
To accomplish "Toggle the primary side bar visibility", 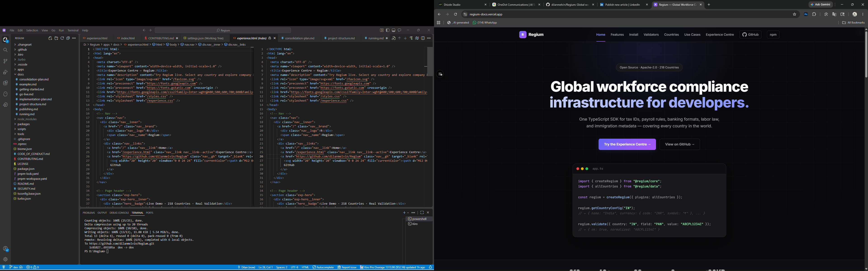I will pyautogui.click(x=388, y=30).
